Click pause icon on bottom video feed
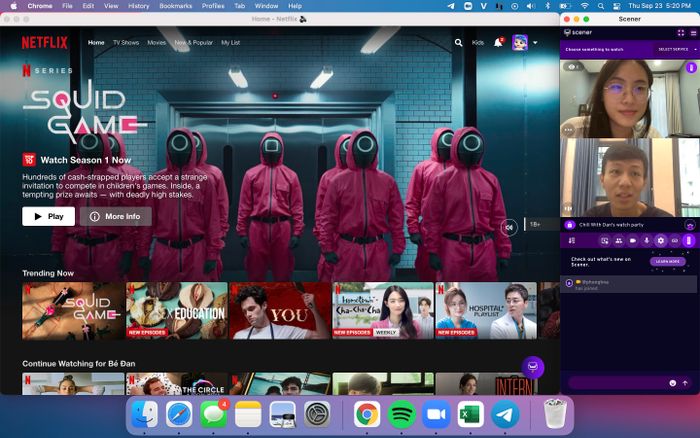 [x=568, y=209]
